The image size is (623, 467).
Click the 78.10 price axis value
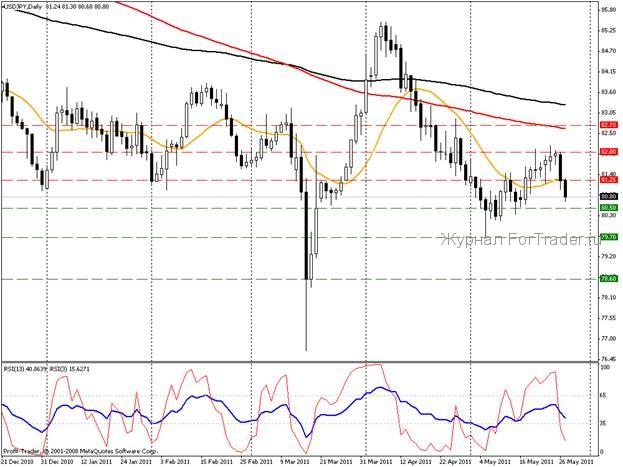click(608, 298)
